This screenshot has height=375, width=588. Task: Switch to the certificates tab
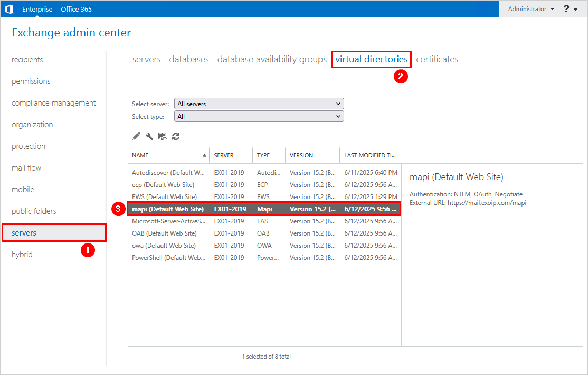[x=437, y=59]
